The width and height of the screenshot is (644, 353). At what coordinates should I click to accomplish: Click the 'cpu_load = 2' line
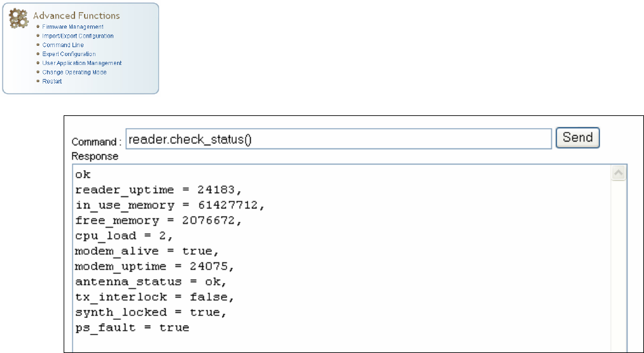click(x=124, y=235)
